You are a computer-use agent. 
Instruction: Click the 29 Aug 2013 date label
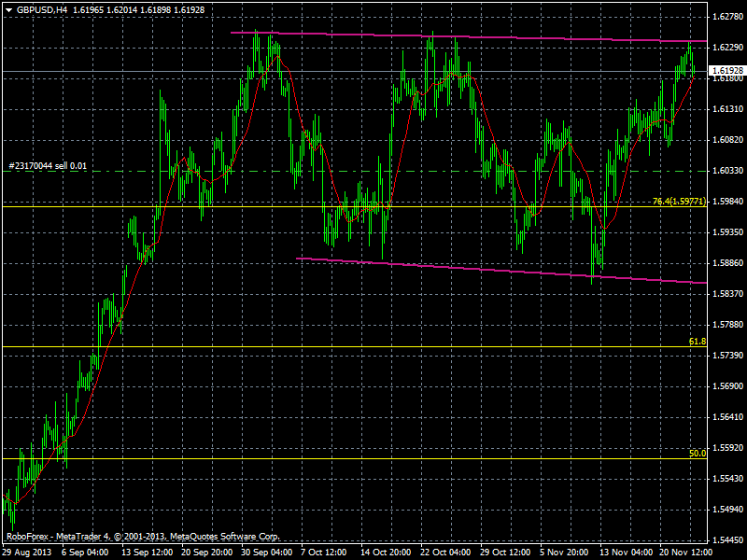coord(28,553)
